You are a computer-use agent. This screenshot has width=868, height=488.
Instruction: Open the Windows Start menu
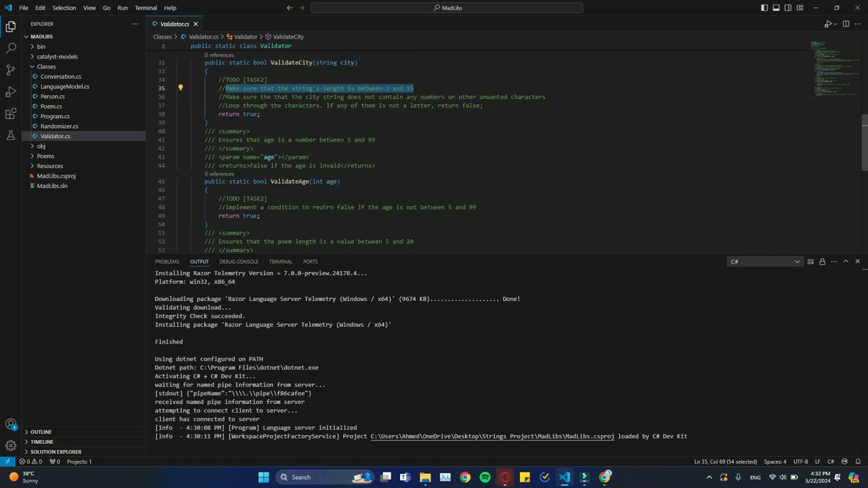pyautogui.click(x=264, y=477)
